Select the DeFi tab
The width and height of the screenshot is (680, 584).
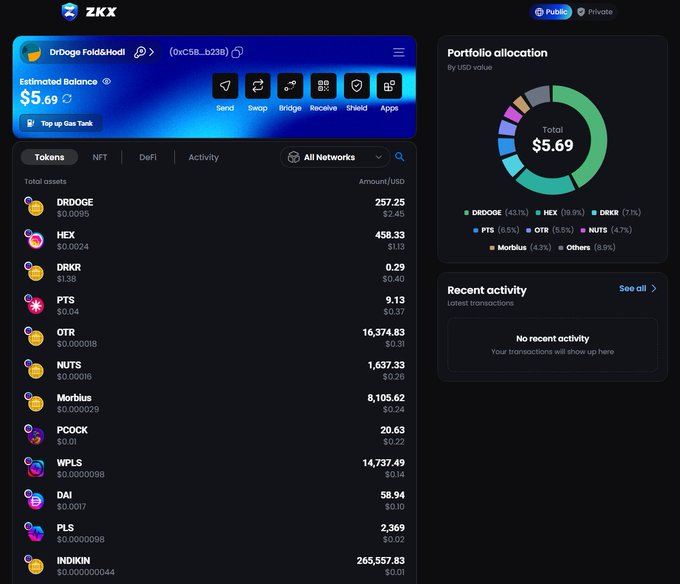pos(148,157)
